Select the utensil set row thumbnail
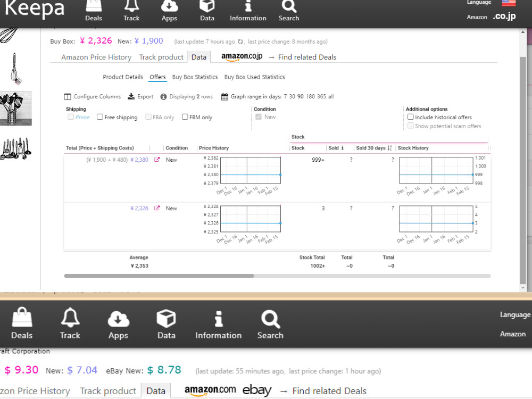This screenshot has width=532, height=399. tap(15, 148)
